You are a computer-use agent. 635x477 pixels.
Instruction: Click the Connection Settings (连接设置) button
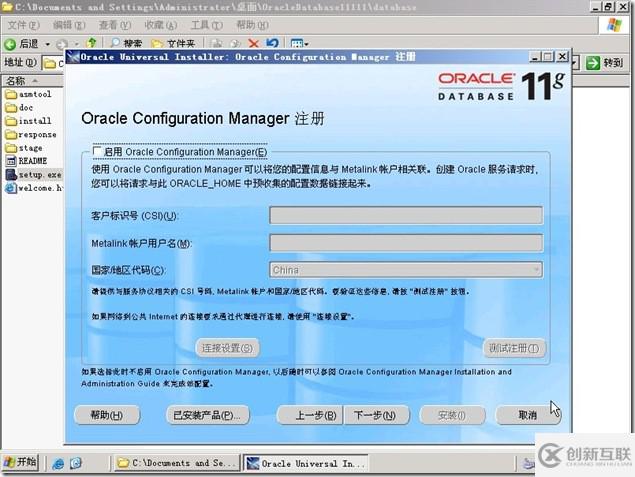[228, 348]
